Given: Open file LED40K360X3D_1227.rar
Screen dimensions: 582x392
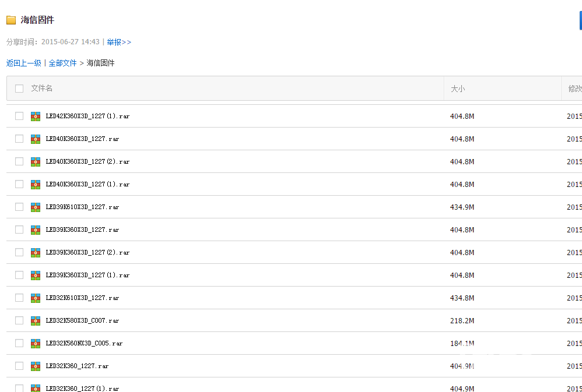Looking at the screenshot, I should coord(82,139).
